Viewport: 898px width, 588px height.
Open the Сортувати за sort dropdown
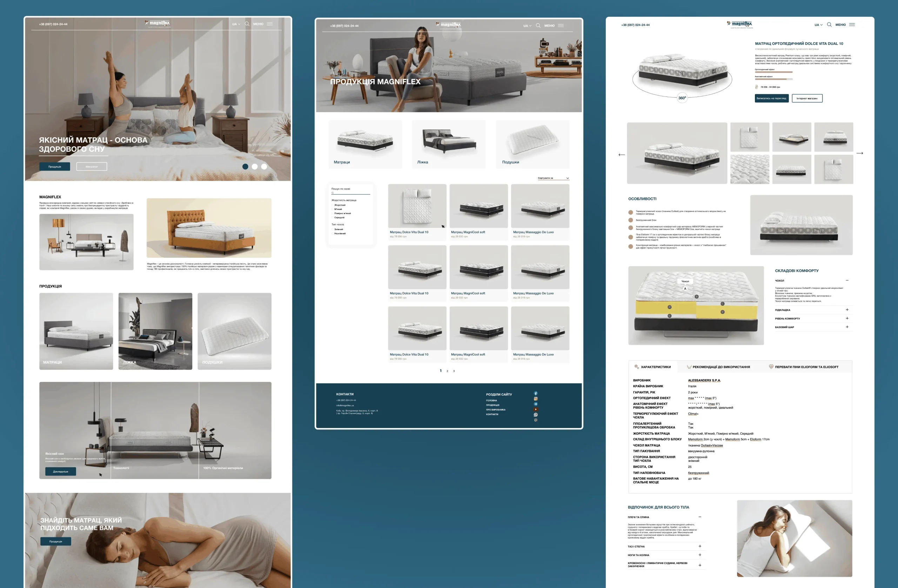[553, 178]
